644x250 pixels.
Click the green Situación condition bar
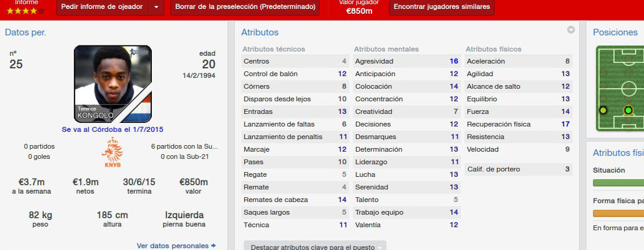click(x=619, y=183)
